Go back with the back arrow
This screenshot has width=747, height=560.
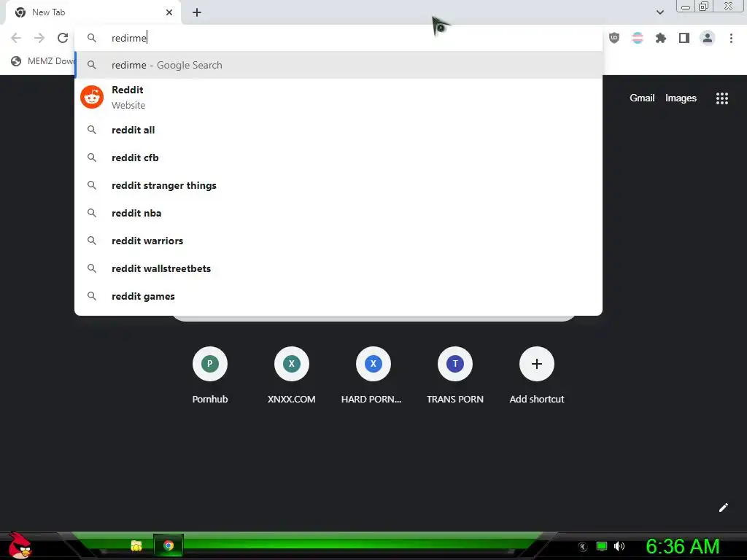tap(16, 38)
